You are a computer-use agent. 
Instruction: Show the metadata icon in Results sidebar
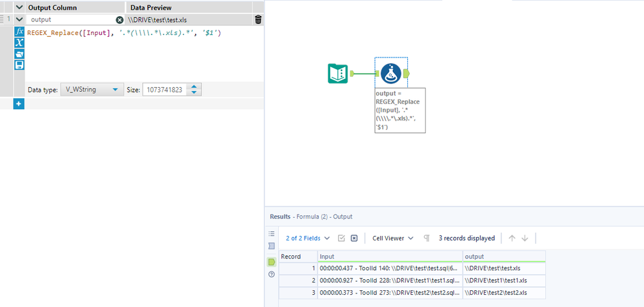[271, 246]
